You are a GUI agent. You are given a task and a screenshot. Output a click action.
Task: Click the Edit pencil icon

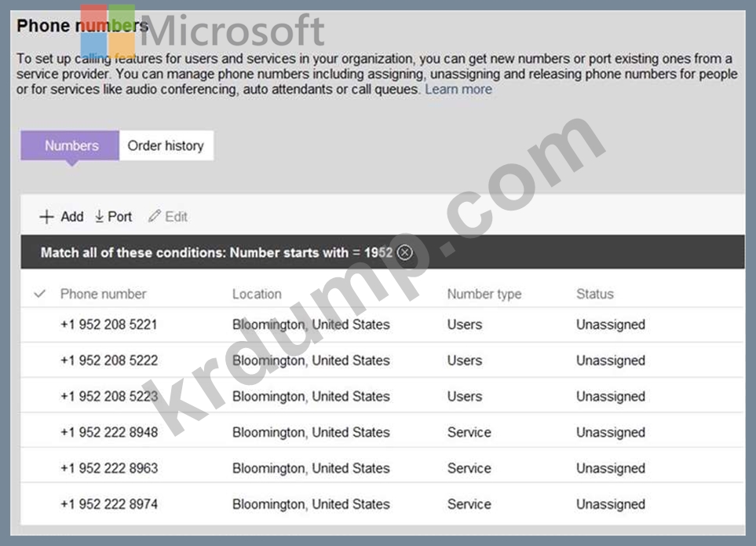[155, 217]
